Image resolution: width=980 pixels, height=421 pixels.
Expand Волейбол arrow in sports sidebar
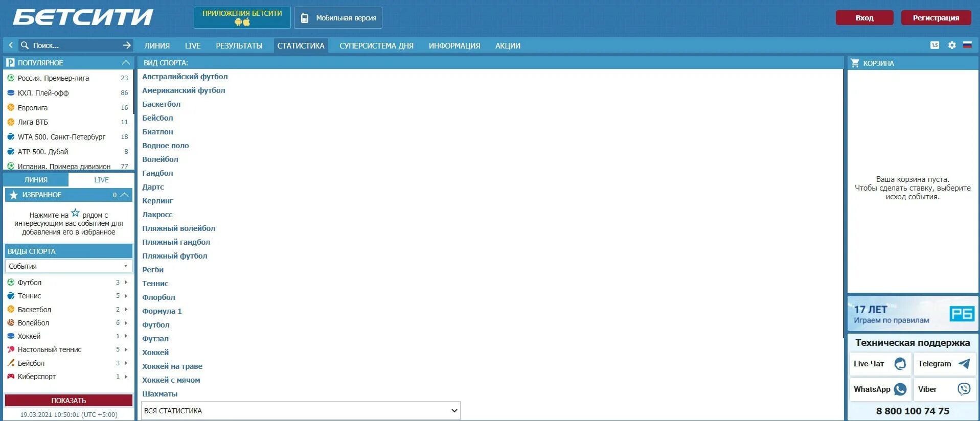[x=126, y=323]
